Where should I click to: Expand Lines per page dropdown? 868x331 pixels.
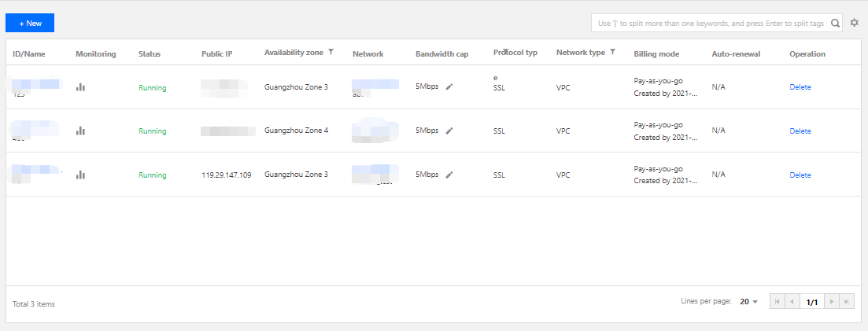(x=749, y=301)
